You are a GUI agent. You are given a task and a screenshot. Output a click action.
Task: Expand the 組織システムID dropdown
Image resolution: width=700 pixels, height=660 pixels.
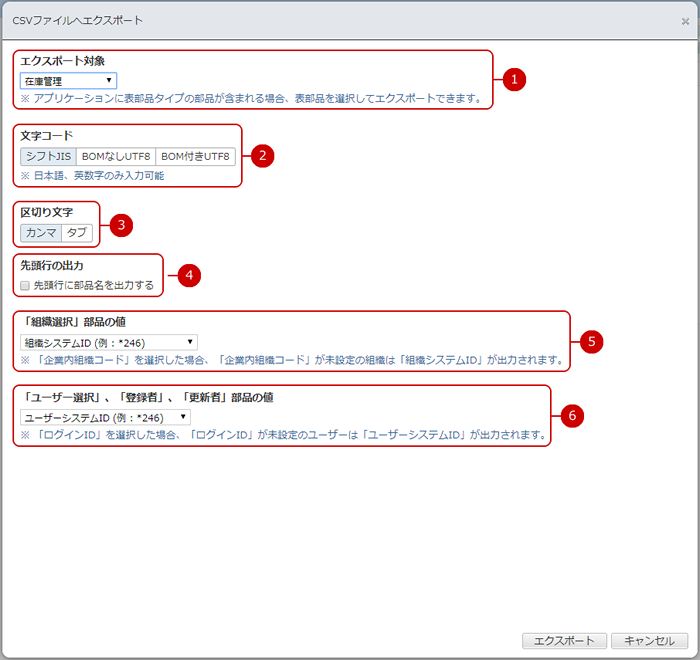click(x=108, y=342)
